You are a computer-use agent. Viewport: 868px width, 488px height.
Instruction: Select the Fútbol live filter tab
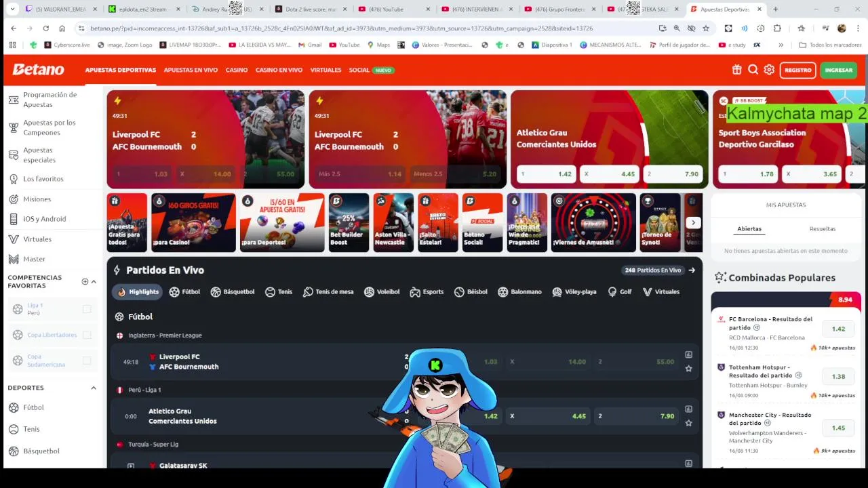[x=184, y=292]
